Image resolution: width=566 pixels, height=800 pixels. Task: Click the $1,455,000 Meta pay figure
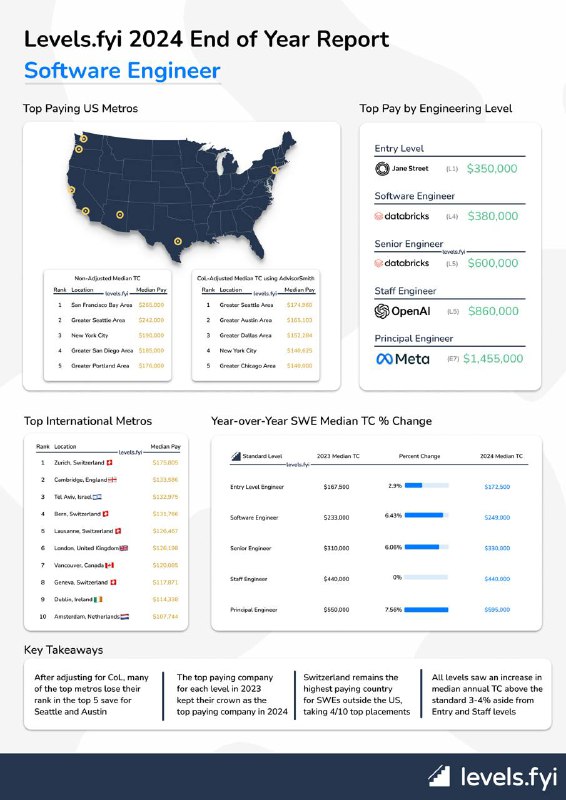point(493,359)
